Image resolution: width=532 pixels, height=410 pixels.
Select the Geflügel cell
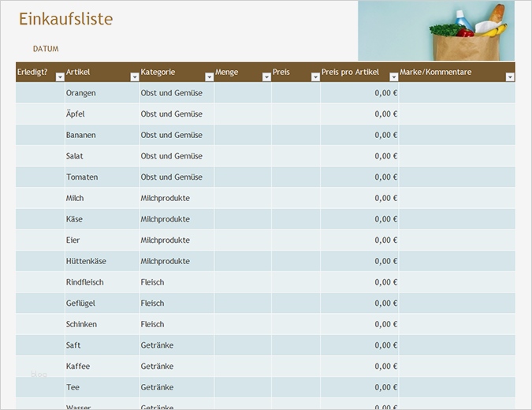coord(102,303)
